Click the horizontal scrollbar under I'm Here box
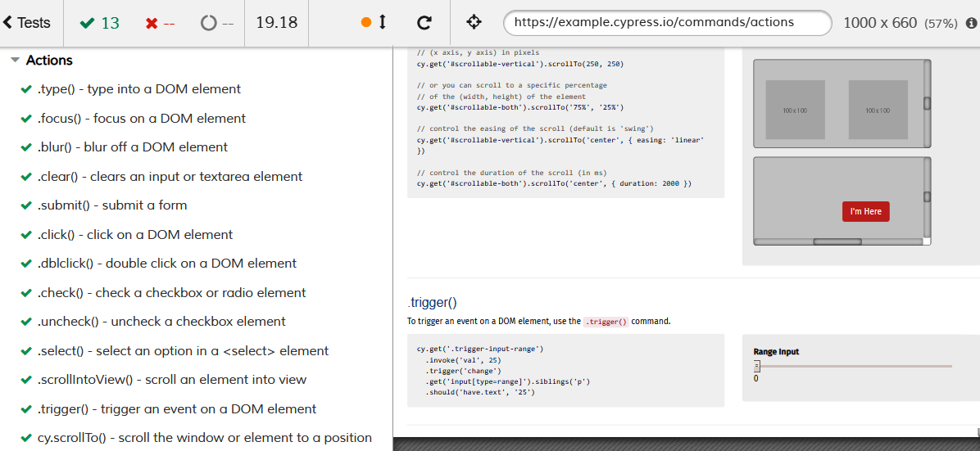 tap(837, 241)
